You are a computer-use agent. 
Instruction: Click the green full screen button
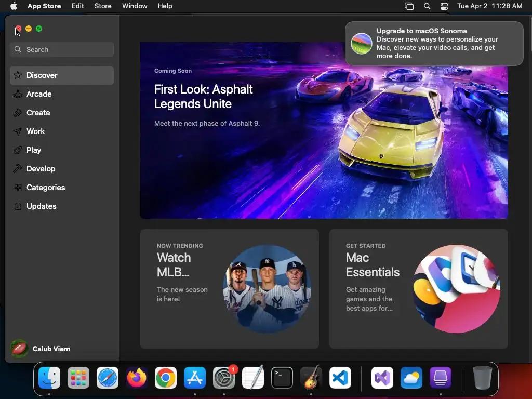39,29
